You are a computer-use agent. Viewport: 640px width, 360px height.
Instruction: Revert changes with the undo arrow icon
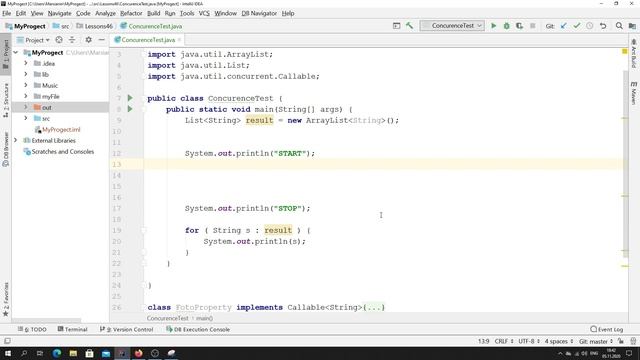[603, 26]
